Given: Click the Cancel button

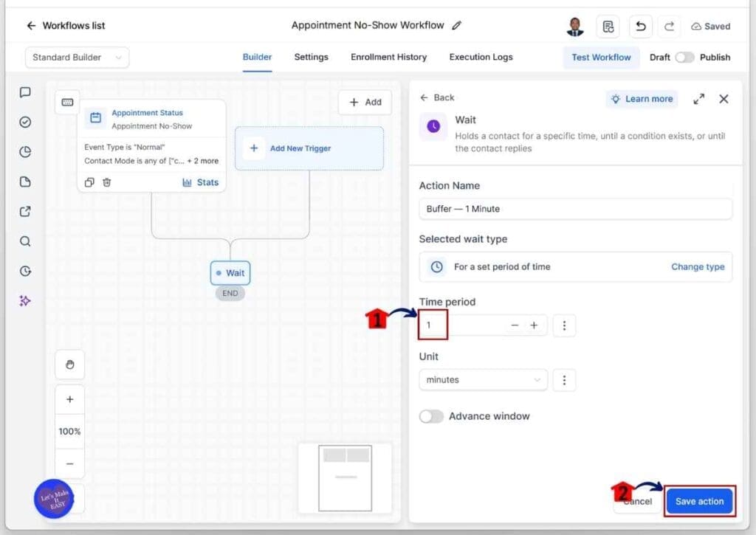Looking at the screenshot, I should (637, 501).
